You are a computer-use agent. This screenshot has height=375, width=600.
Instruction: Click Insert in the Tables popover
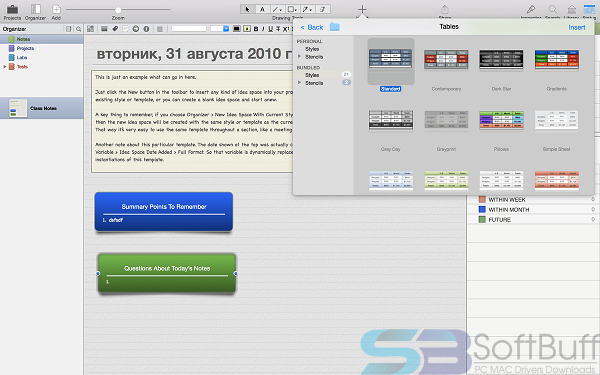click(577, 28)
